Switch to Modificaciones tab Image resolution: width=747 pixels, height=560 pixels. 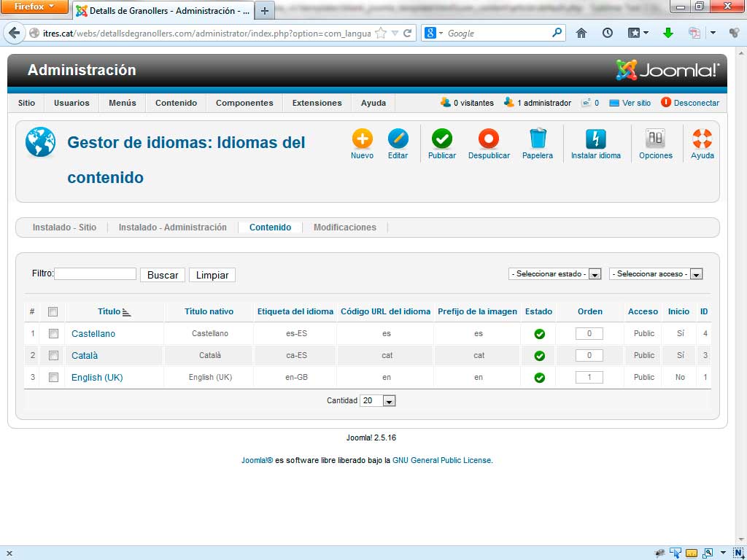[345, 227]
